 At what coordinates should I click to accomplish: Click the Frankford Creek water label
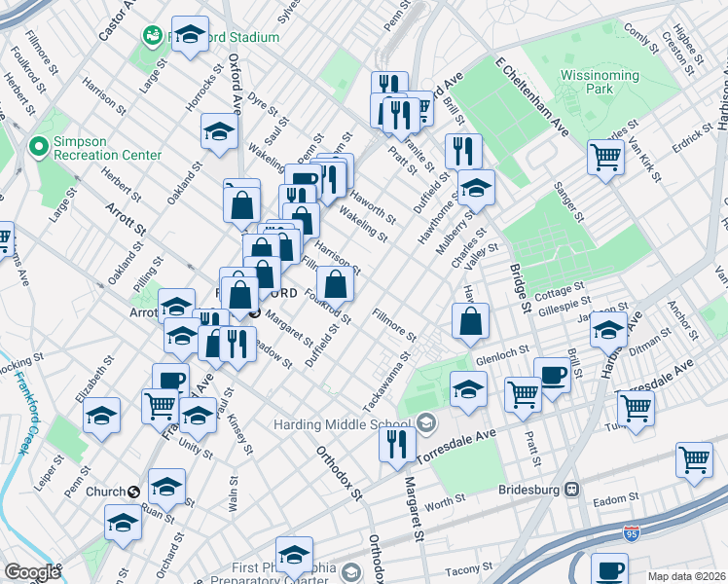(x=26, y=412)
